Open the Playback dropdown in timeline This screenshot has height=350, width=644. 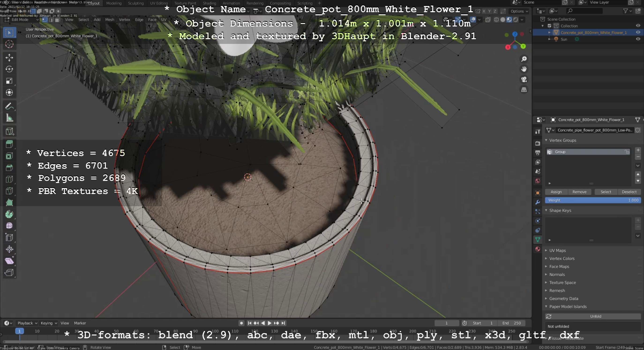click(x=27, y=323)
